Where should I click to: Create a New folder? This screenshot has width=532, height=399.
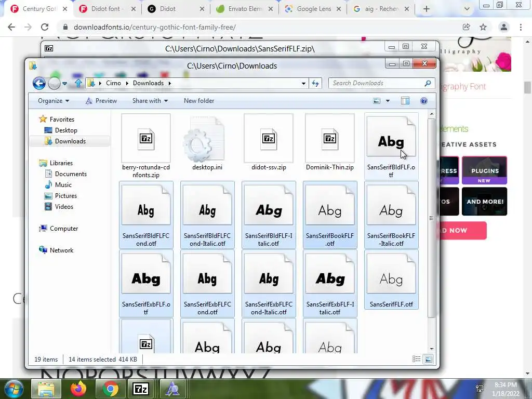point(199,101)
